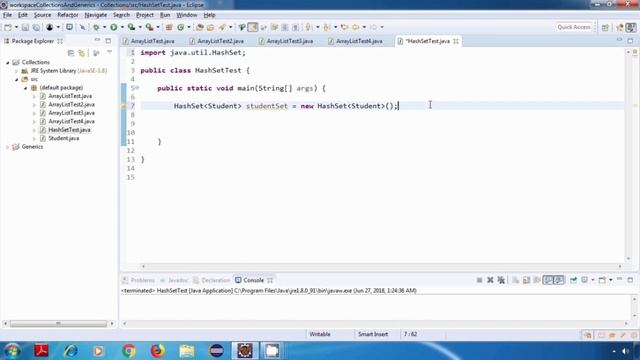640x360 pixels.
Task: Click Clear Console icon
Action: point(516,280)
